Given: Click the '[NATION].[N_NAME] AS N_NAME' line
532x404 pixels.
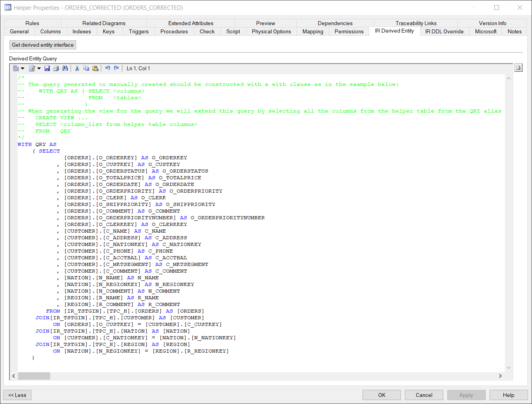Looking at the screenshot, I should coord(111,278).
